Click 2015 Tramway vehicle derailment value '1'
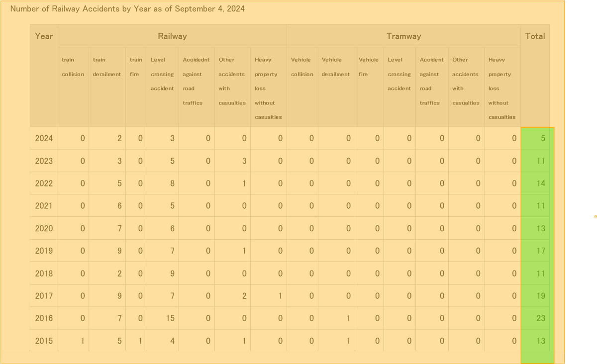The image size is (597, 364). coord(348,341)
